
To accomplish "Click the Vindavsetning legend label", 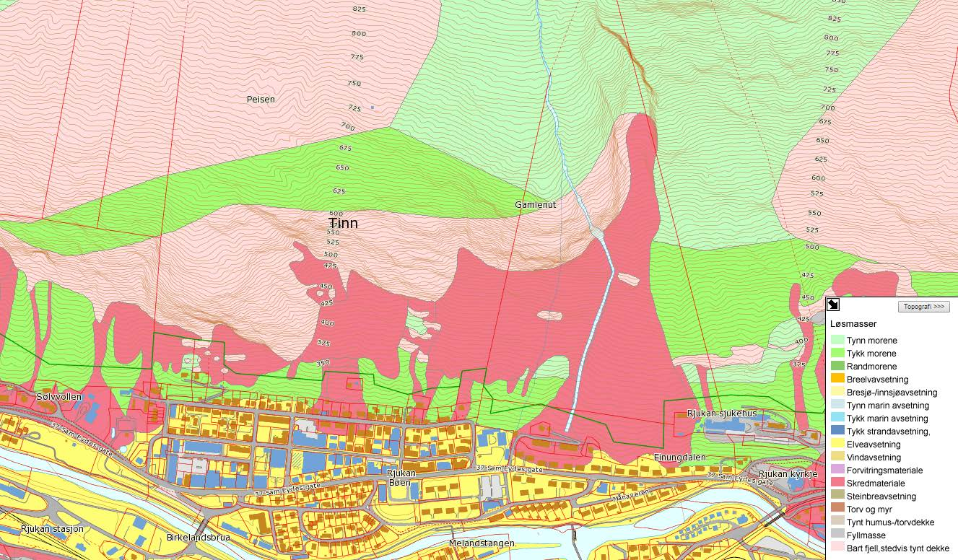I will pos(874,458).
